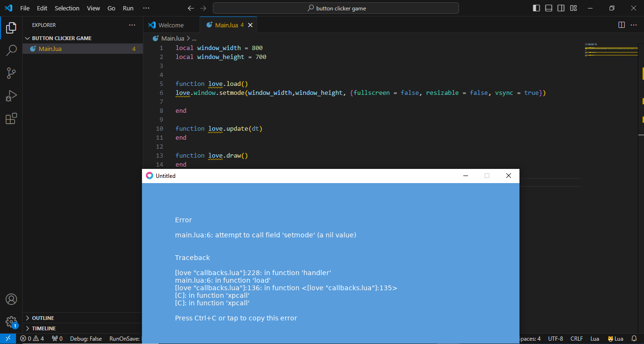
Task: Click the VS Code logo in the title bar
Action: point(8,8)
